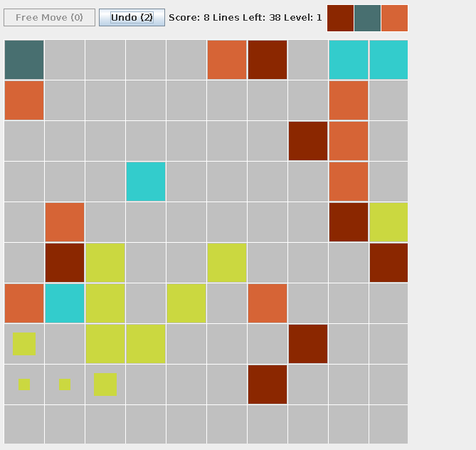Select the orange block beside top-row brown block
476x450 pixels.
coord(227,60)
